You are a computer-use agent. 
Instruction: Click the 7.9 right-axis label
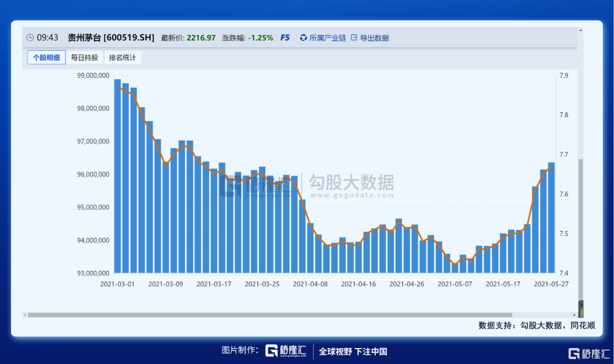[x=564, y=75]
